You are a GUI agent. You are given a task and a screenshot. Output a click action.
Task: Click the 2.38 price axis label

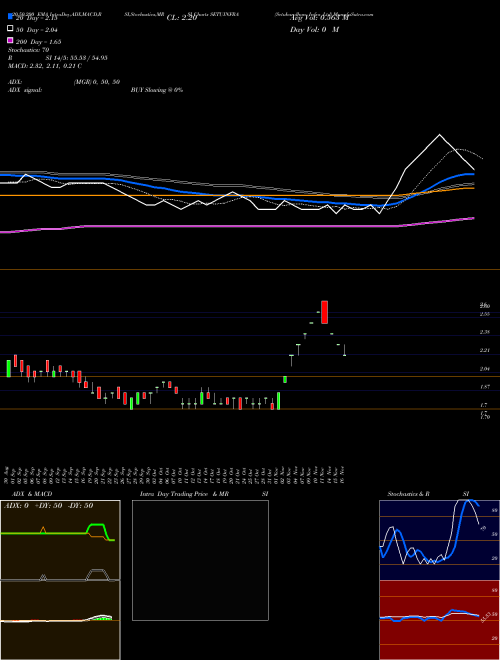pos(484,332)
